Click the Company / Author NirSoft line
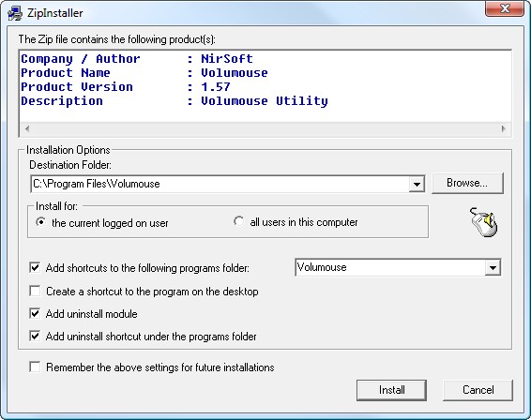This screenshot has width=531, height=420. [137, 59]
